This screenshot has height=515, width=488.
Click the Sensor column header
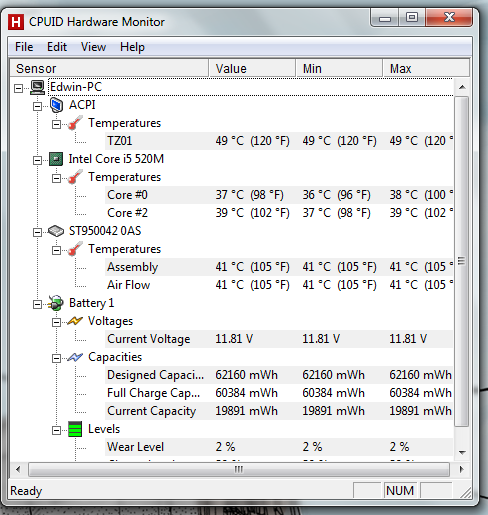pos(109,68)
